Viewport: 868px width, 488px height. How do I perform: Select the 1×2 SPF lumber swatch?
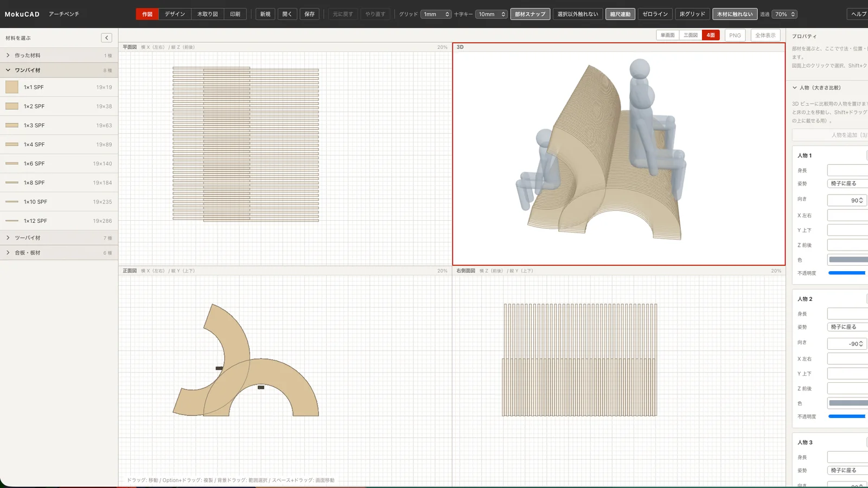click(x=12, y=106)
